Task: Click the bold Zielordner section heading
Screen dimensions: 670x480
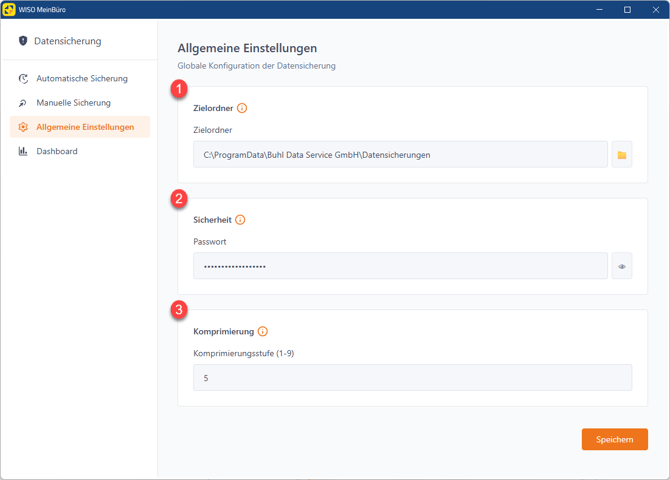Action: click(213, 108)
